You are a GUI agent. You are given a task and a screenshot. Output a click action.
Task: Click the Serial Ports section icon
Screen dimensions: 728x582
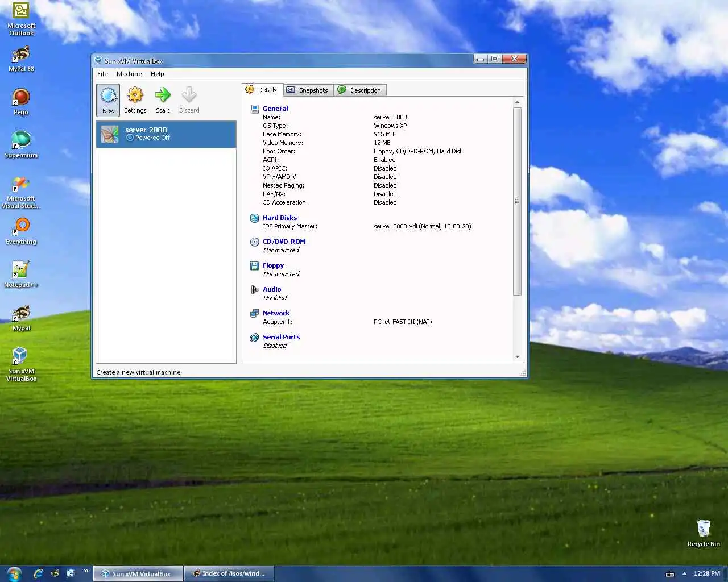coord(255,337)
